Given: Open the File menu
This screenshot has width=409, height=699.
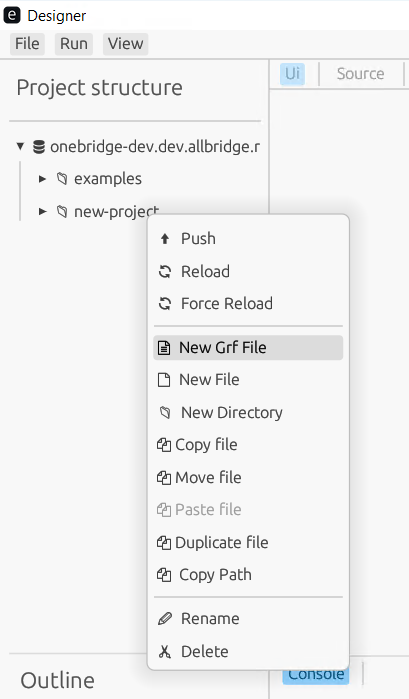Looking at the screenshot, I should click(x=27, y=44).
